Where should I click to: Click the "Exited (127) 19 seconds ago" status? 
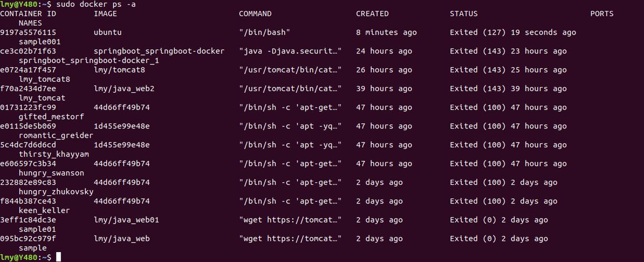click(513, 32)
